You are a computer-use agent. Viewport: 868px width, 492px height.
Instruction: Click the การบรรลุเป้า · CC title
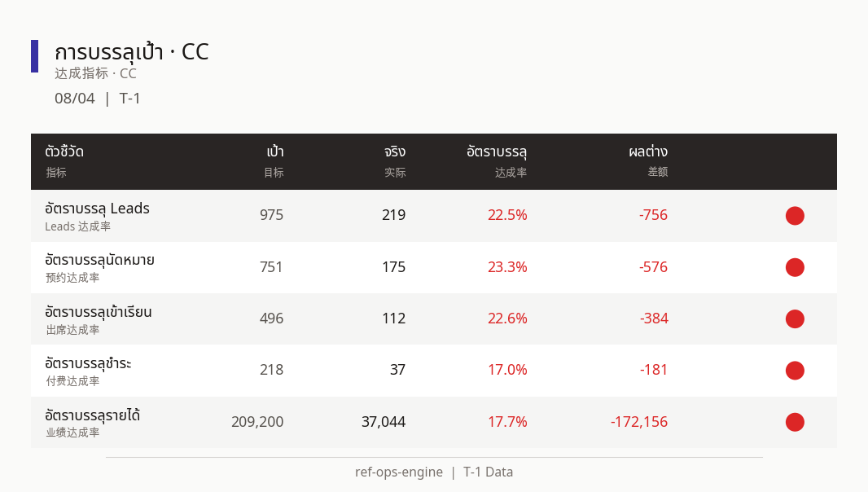(x=132, y=52)
